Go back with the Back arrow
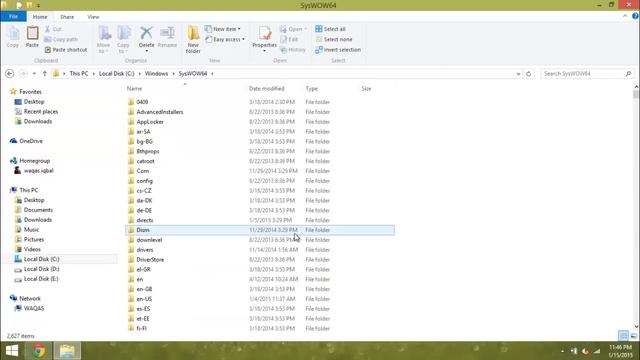This screenshot has width=640, height=360. (x=9, y=73)
